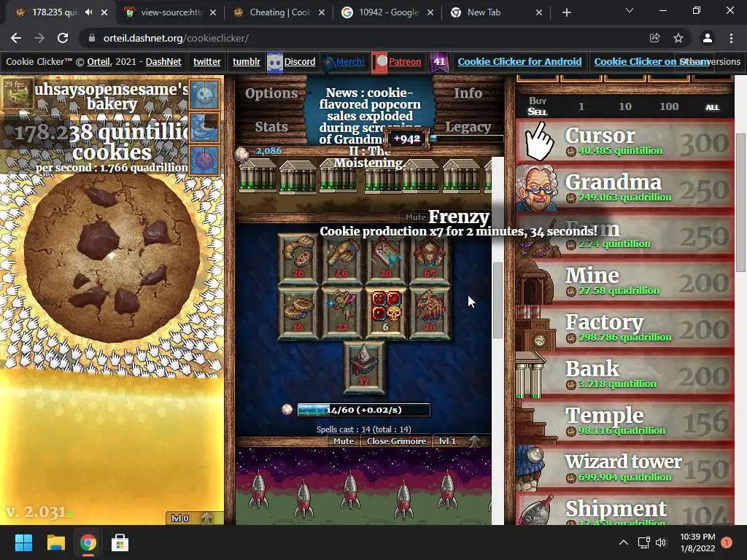Viewport: 747px width, 560px height.
Task: Click the Grandma portrait icon
Action: (536, 189)
